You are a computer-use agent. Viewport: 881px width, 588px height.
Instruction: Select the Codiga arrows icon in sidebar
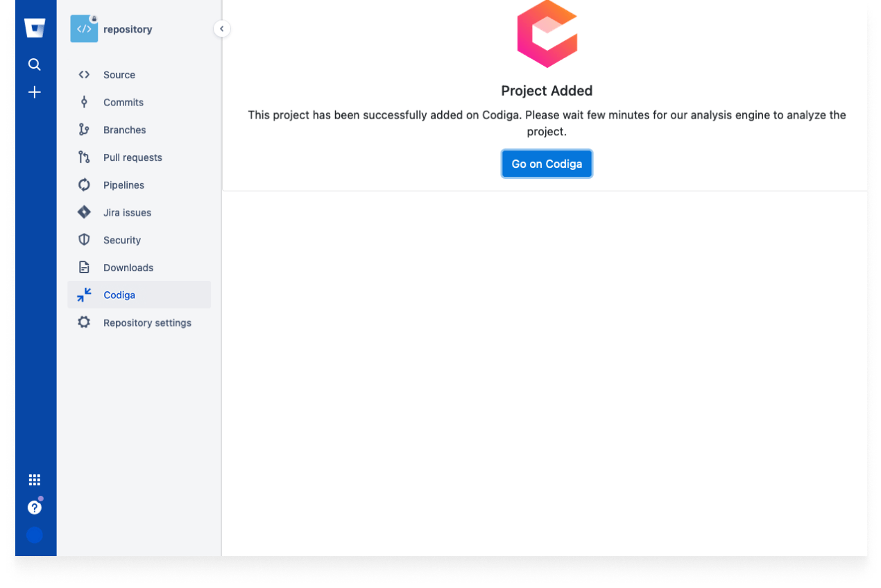[x=84, y=294]
